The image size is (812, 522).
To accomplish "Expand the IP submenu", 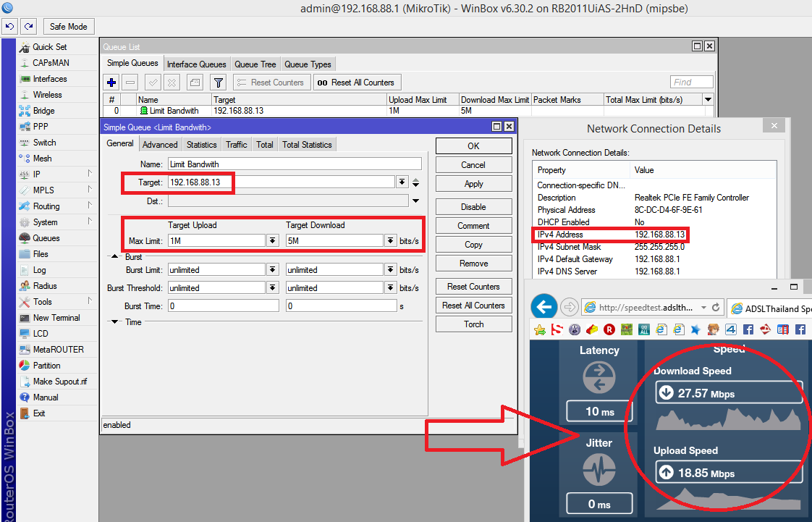I will [x=57, y=174].
